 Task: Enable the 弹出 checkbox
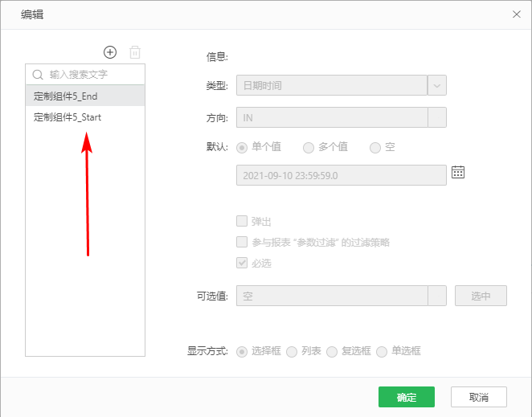[x=241, y=221]
